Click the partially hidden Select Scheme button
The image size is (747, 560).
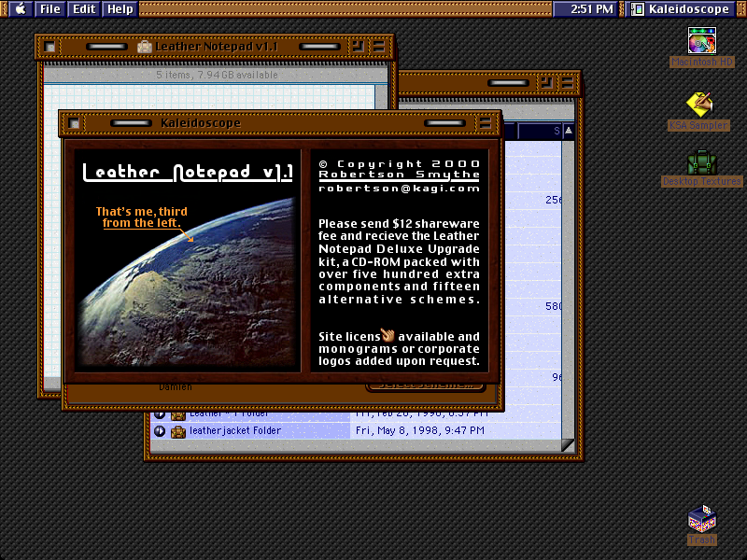(x=425, y=386)
